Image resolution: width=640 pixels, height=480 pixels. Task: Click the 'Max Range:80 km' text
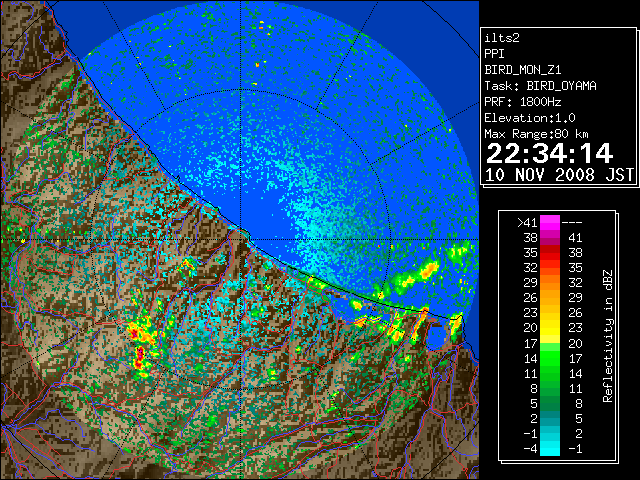pyautogui.click(x=536, y=134)
